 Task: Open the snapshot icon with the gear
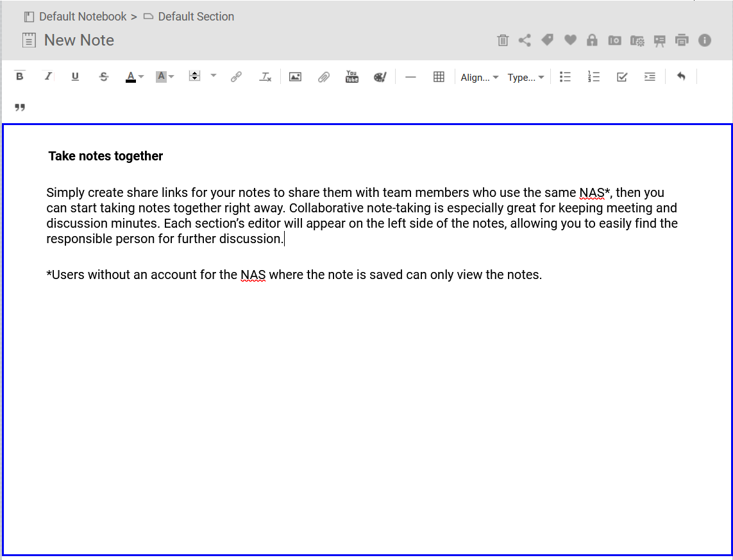click(637, 41)
